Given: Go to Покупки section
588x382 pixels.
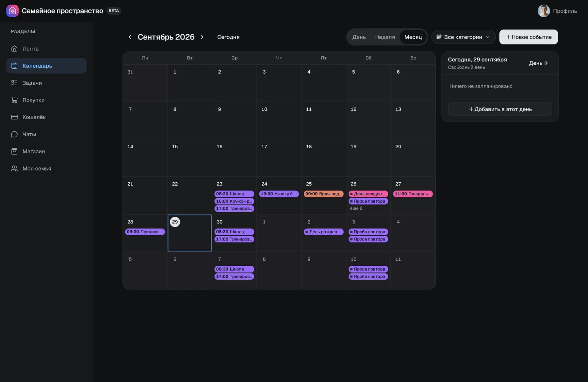Looking at the screenshot, I should coord(46,100).
